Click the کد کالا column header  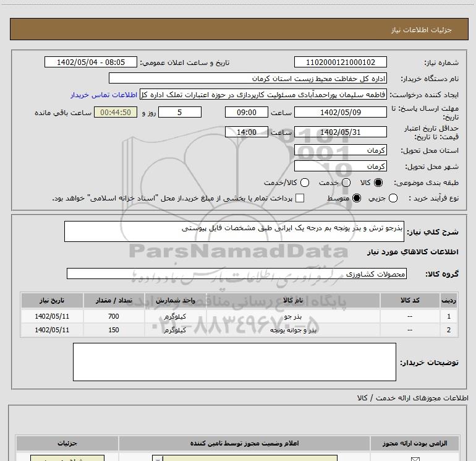410,300
